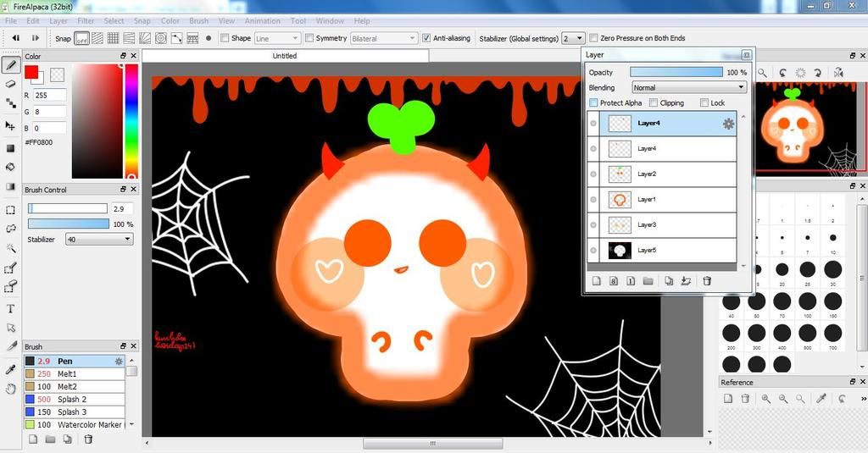
Task: Zoom in on the Reference panel
Action: click(765, 398)
